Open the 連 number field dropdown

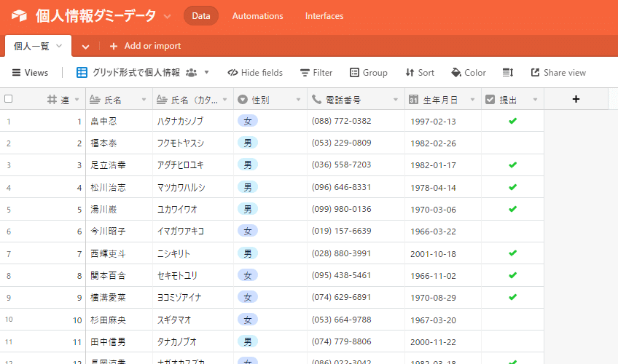(77, 100)
